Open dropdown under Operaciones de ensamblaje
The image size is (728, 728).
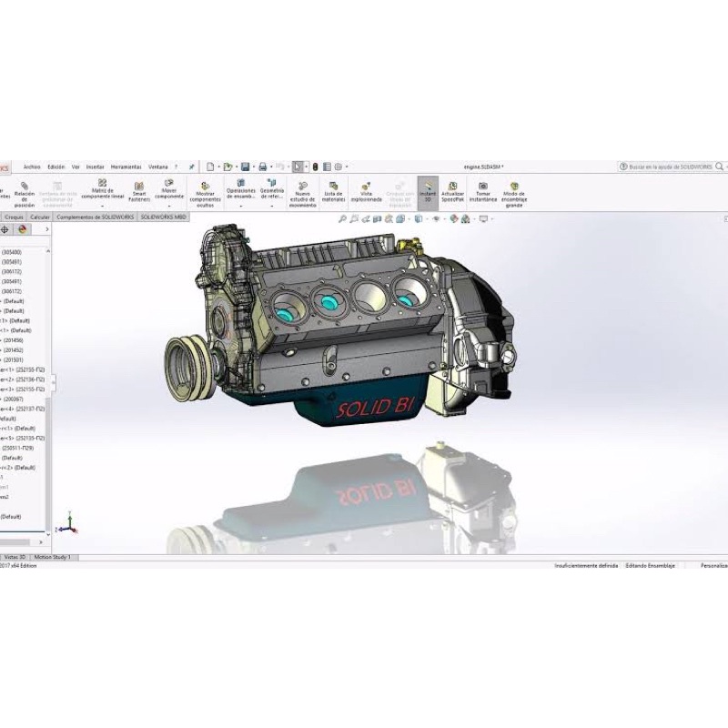pos(241,206)
